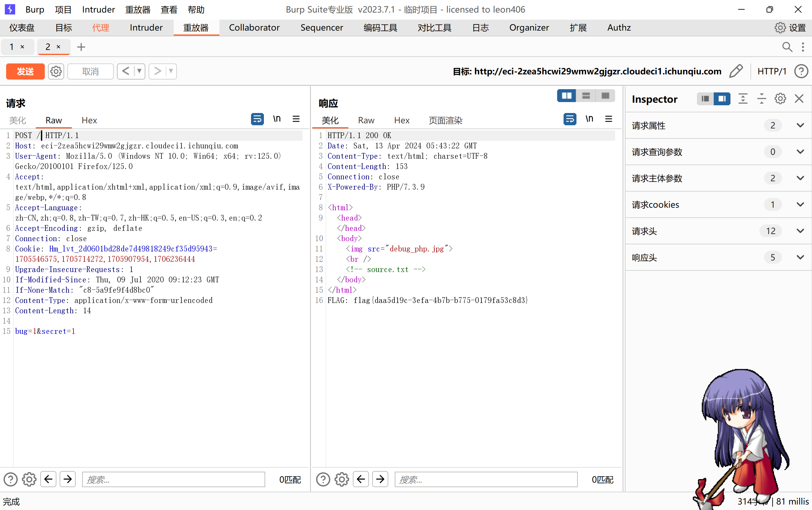Switch to Repeater tab 1
Image resolution: width=812 pixels, height=510 pixels.
(x=12, y=47)
